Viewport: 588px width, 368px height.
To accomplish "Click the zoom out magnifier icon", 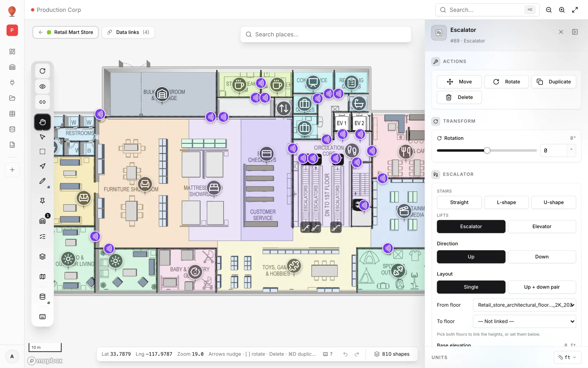I will point(549,10).
